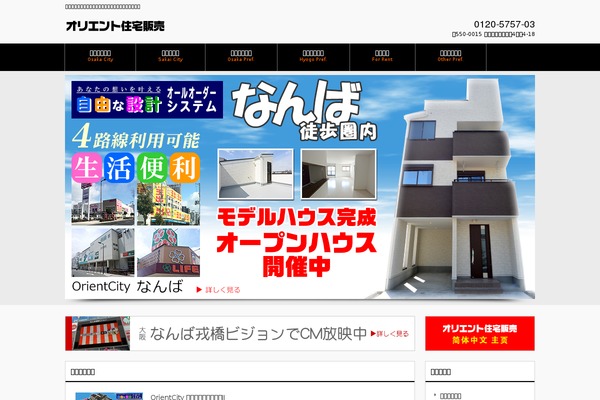This screenshot has height=400, width=600.
Task: Open the Osaka City menu item
Action: pos(100,57)
